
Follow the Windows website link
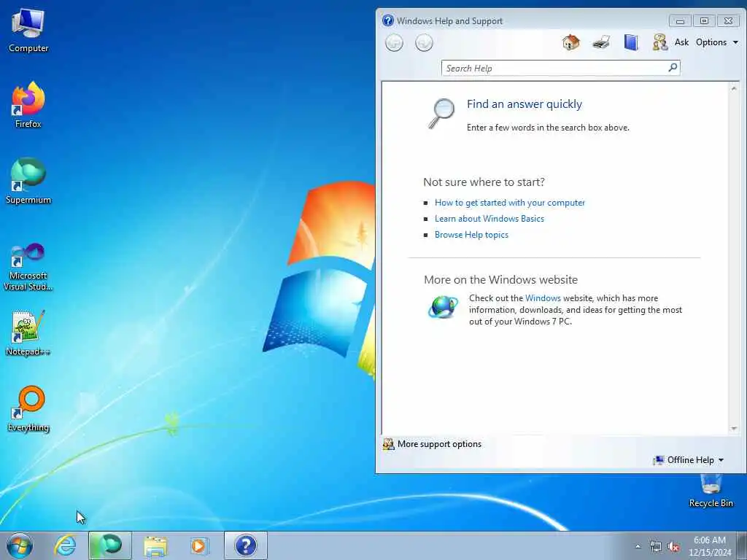point(543,298)
